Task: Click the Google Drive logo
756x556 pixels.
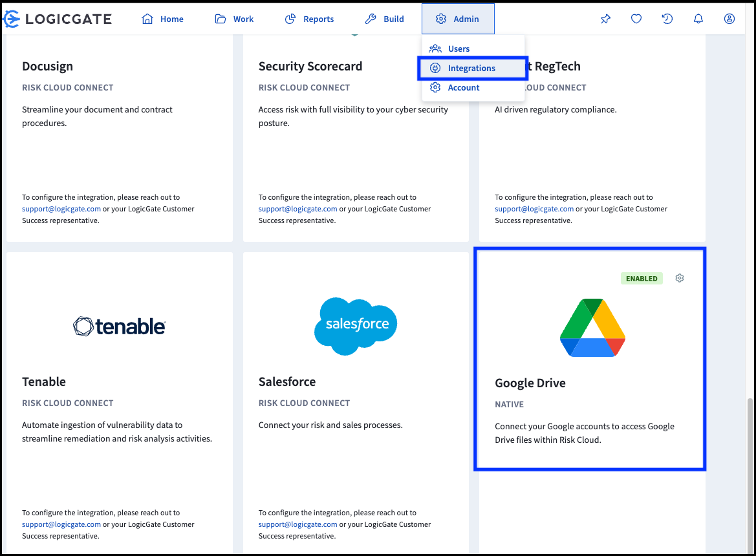Action: 592,328
